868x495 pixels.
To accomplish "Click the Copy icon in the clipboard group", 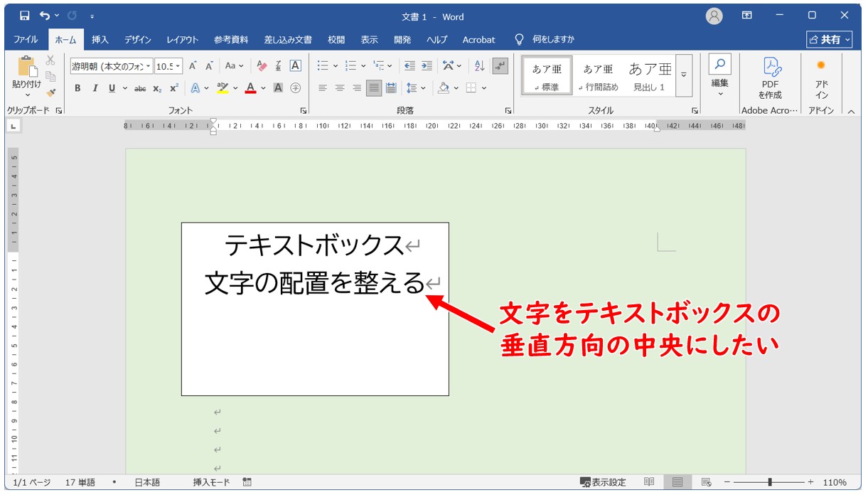I will (50, 77).
